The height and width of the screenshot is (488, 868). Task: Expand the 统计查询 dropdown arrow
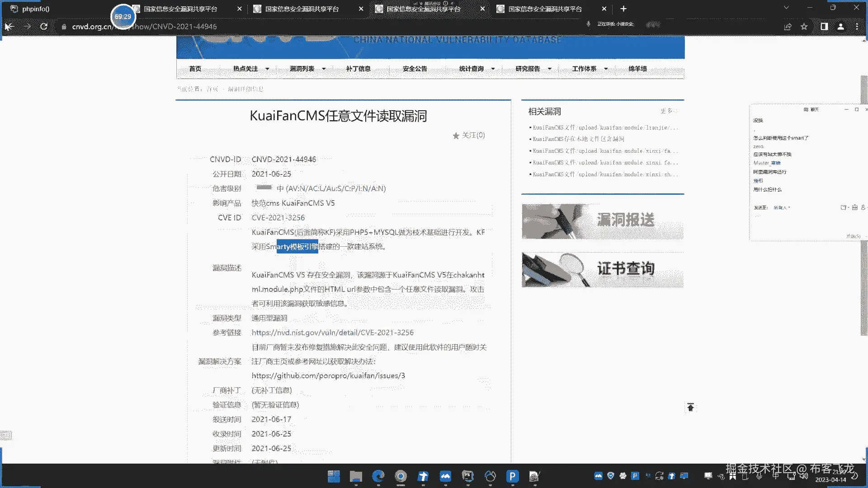pyautogui.click(x=493, y=69)
